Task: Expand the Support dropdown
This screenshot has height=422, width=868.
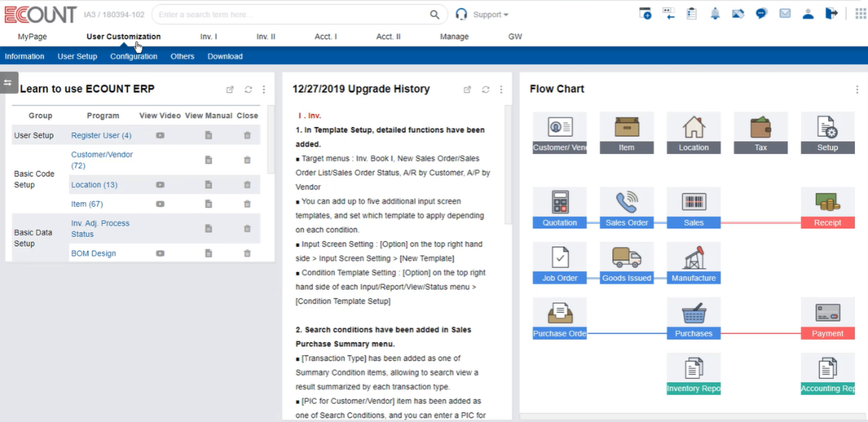Action: (491, 14)
